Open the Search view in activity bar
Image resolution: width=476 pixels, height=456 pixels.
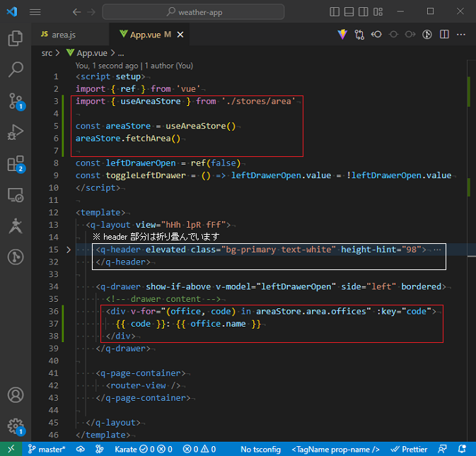click(15, 69)
